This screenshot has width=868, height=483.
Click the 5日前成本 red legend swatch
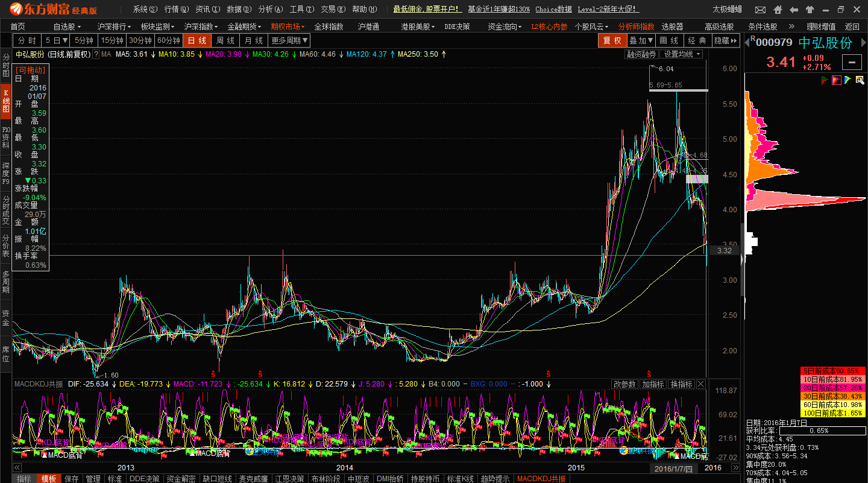[x=832, y=371]
